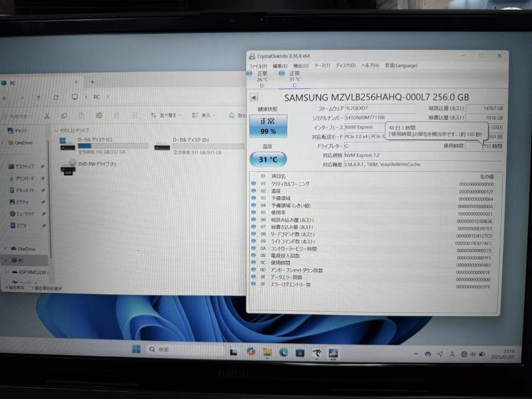
Task: Open the 表示 view dropdown
Action: pos(206,115)
